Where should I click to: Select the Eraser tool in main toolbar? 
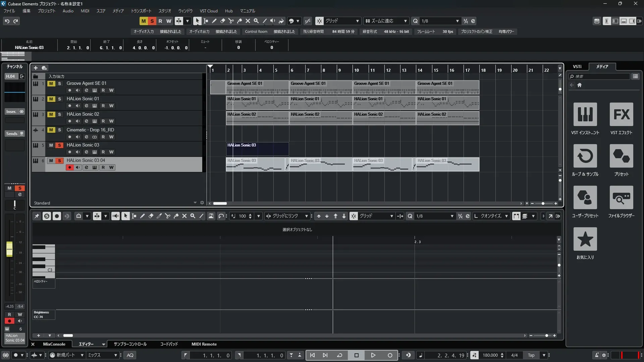(x=223, y=21)
